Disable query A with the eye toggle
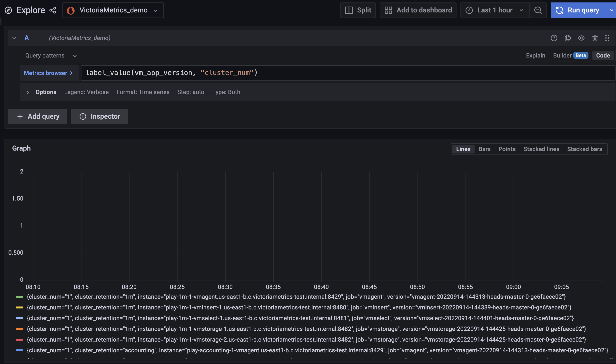The height and width of the screenshot is (364, 616). pyautogui.click(x=581, y=38)
